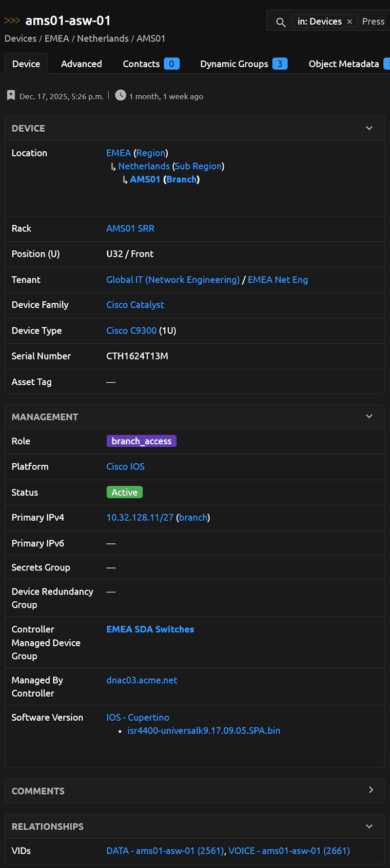The height and width of the screenshot is (868, 390).
Task: Open the AMS01 SRR rack link
Action: 130,229
